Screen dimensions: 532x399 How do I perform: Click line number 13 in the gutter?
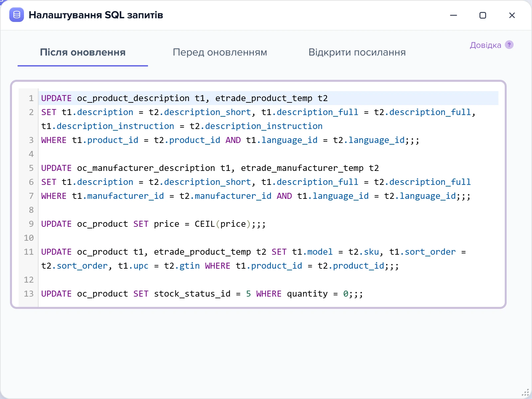point(29,294)
